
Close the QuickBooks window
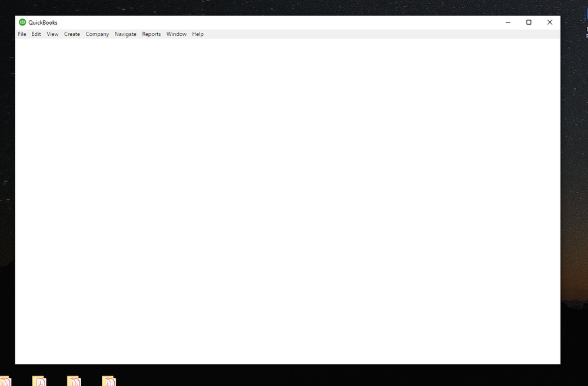[550, 22]
